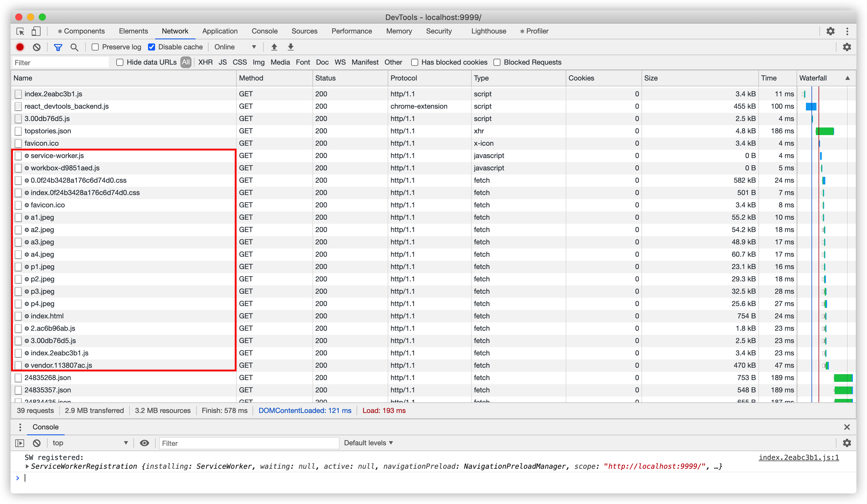
Task: Sort by the Size column header
Action: pos(700,78)
